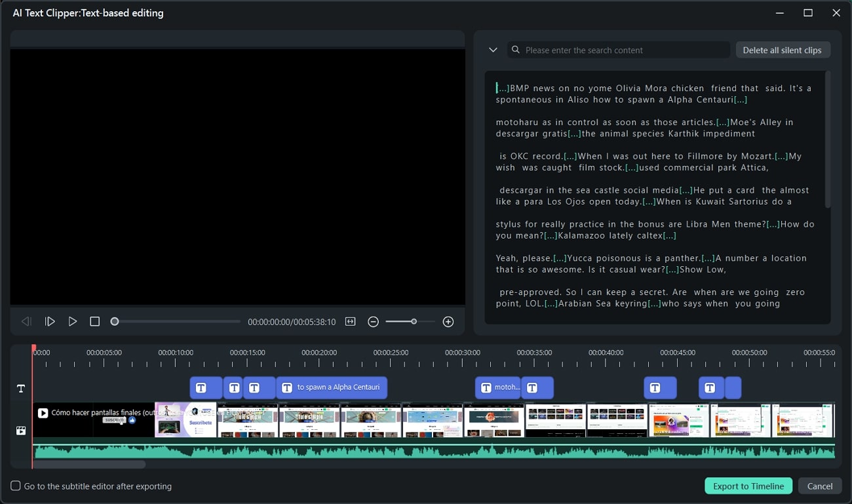
Task: Stop the video playback
Action: tap(95, 322)
